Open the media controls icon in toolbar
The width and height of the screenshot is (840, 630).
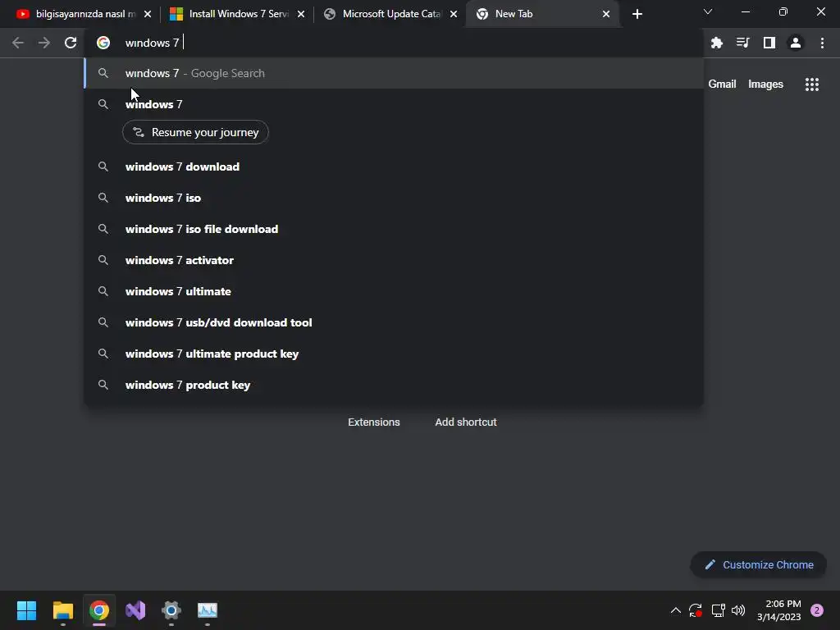click(x=742, y=43)
